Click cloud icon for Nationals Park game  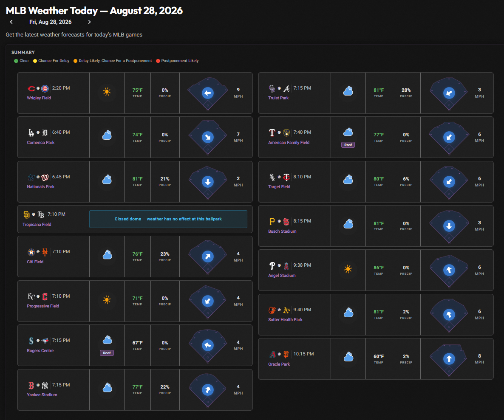(x=107, y=180)
